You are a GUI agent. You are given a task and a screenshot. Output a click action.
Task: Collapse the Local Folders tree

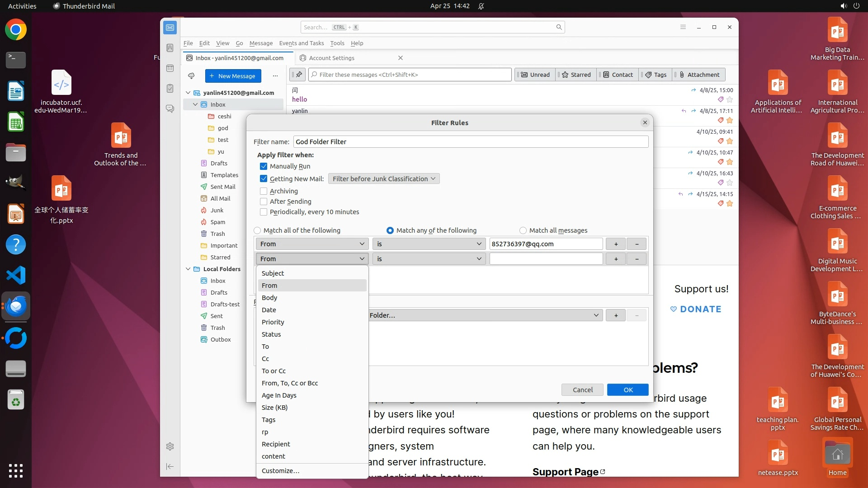point(188,269)
